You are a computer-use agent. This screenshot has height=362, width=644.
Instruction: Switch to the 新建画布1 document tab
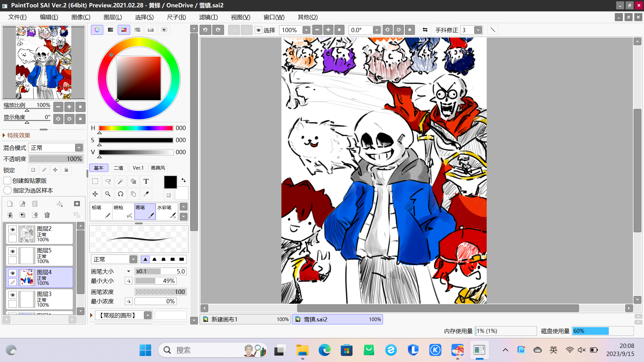[x=246, y=319]
